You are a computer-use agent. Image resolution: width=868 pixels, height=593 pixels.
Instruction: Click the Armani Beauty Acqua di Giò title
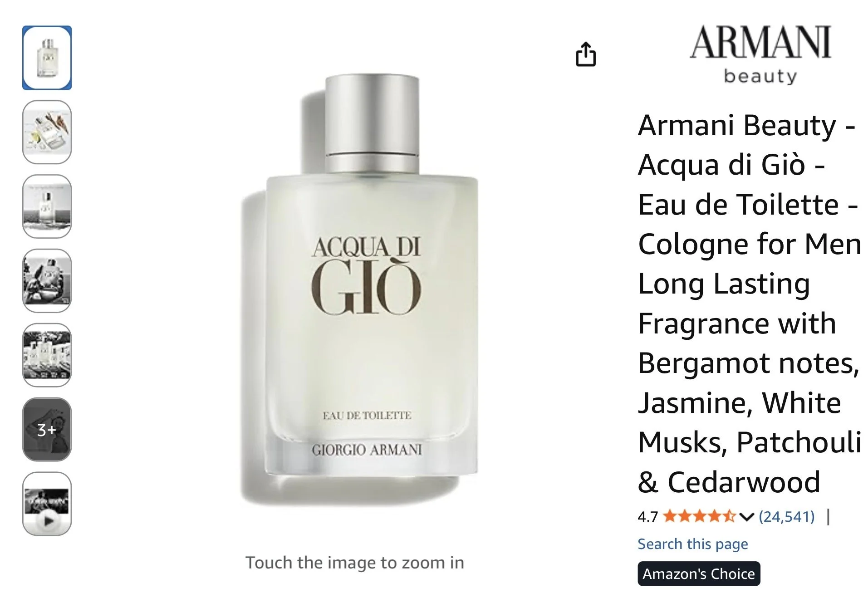750,303
